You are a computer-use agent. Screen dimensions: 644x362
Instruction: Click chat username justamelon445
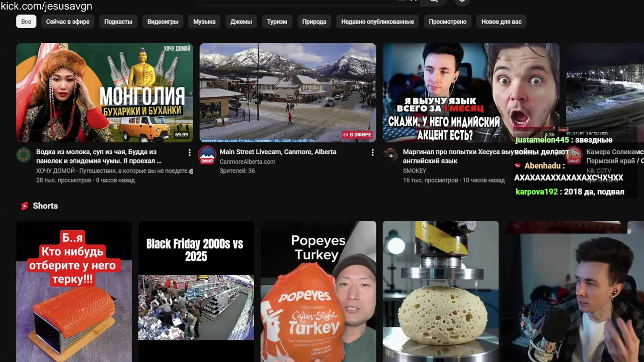tap(542, 140)
